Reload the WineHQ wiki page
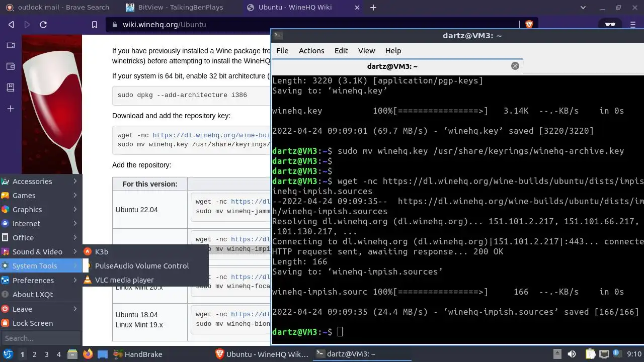Viewport: 644px width, 362px height. pyautogui.click(x=43, y=25)
